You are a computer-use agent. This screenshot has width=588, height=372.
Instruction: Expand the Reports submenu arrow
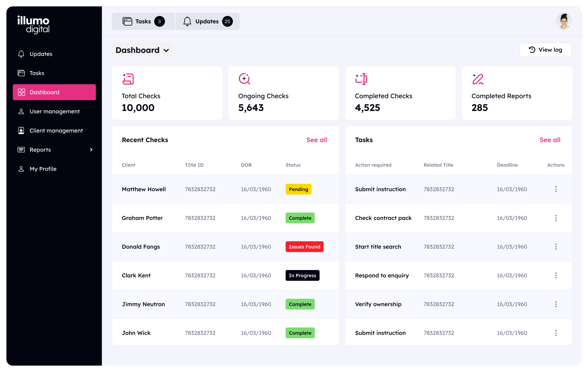click(x=91, y=149)
